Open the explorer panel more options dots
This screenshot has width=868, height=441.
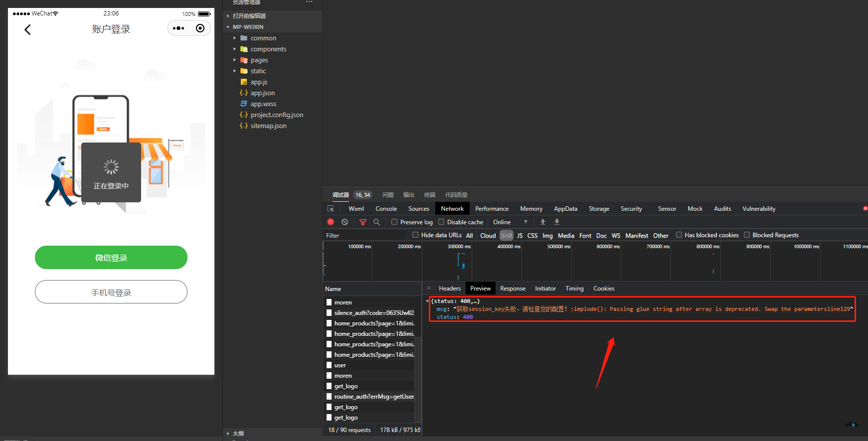(309, 2)
